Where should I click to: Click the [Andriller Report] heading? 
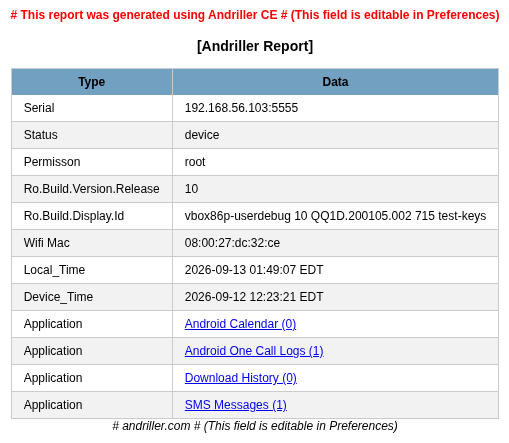[255, 46]
